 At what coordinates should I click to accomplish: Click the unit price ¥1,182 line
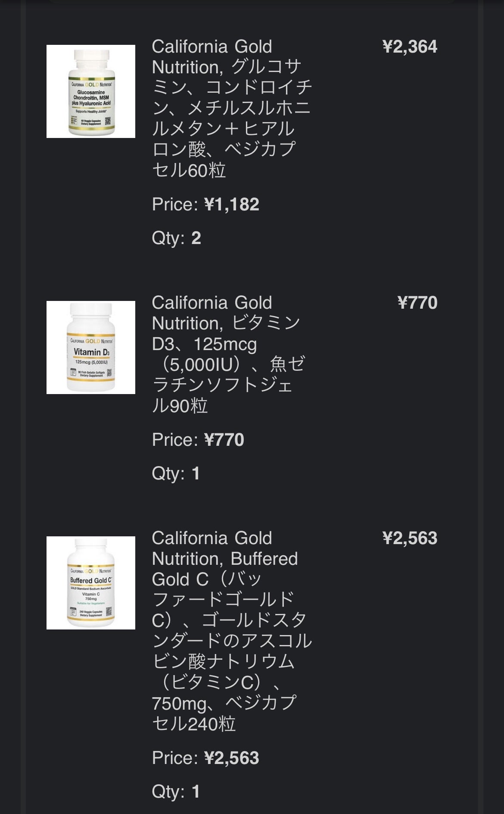pyautogui.click(x=205, y=204)
